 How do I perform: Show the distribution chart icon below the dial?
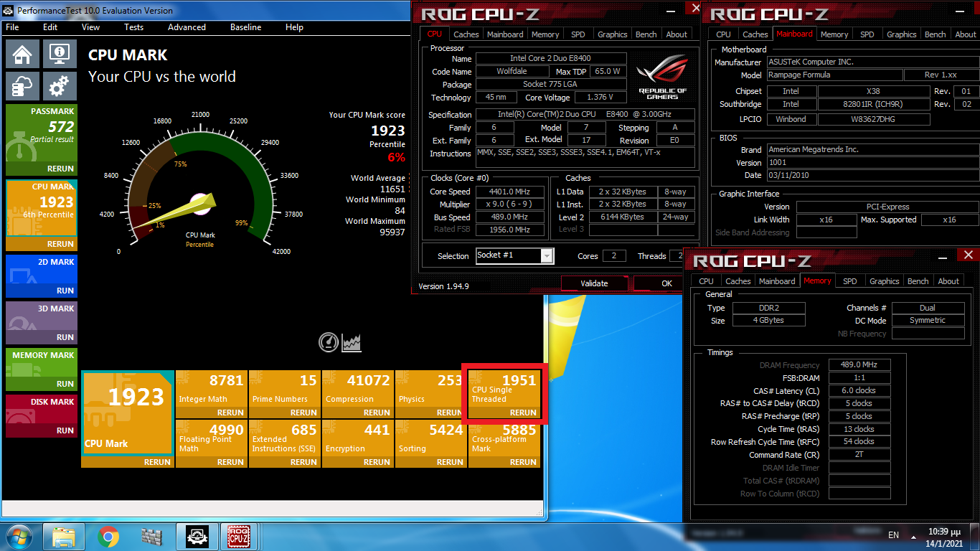(352, 342)
